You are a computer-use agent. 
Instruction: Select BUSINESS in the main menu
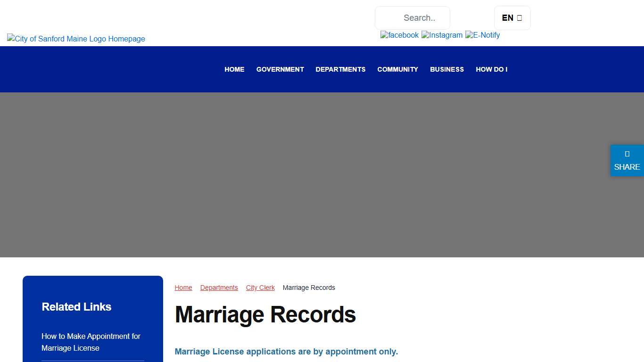(447, 69)
